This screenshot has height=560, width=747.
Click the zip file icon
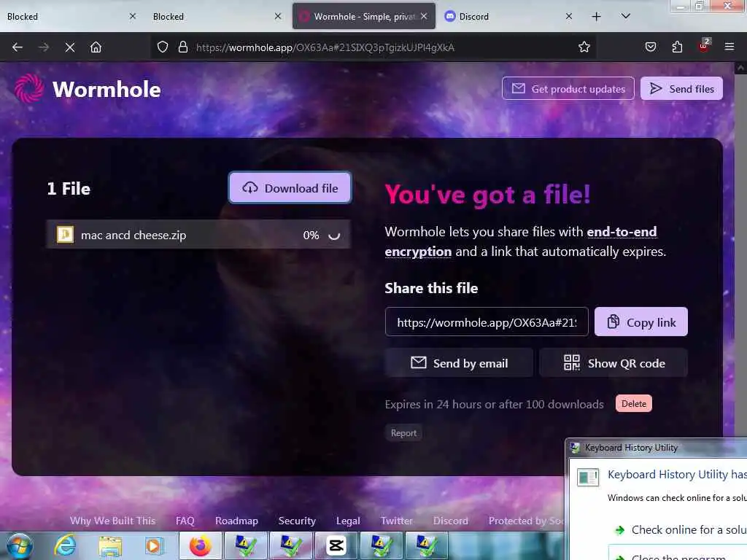[65, 235]
